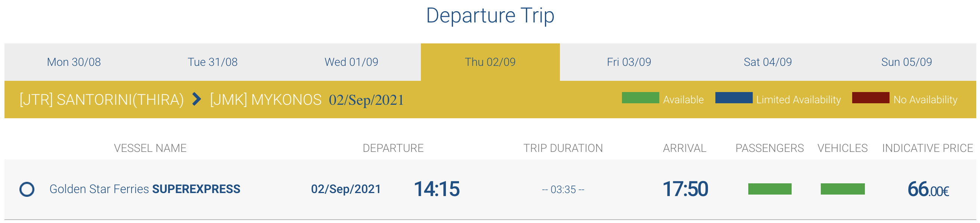Screen dimensions: 980x223
Task: Switch to the Tue 31/08 date tab
Action: tap(212, 62)
